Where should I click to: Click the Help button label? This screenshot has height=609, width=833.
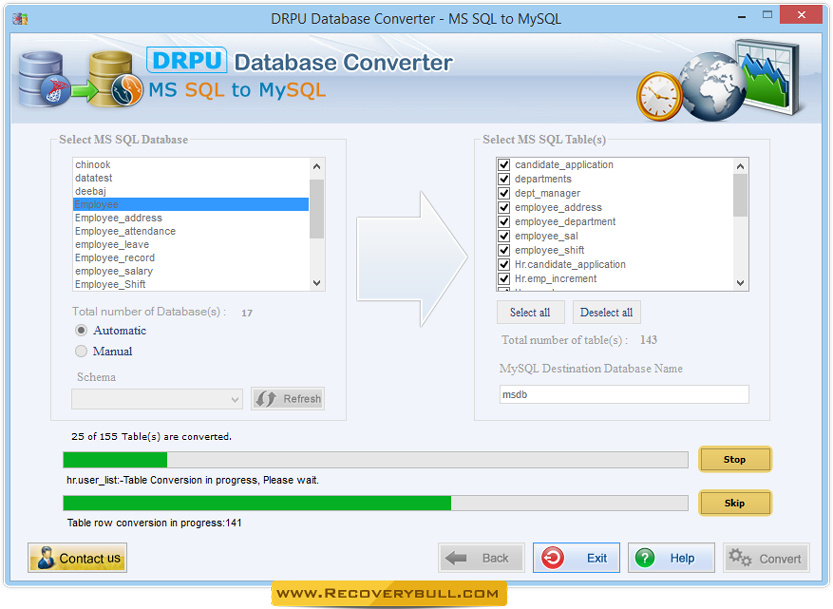click(x=682, y=558)
